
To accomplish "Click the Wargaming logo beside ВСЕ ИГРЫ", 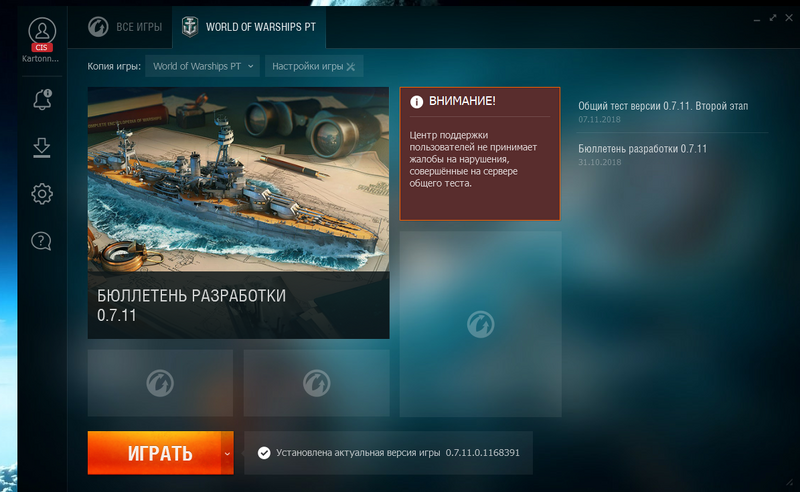I will tap(98, 27).
